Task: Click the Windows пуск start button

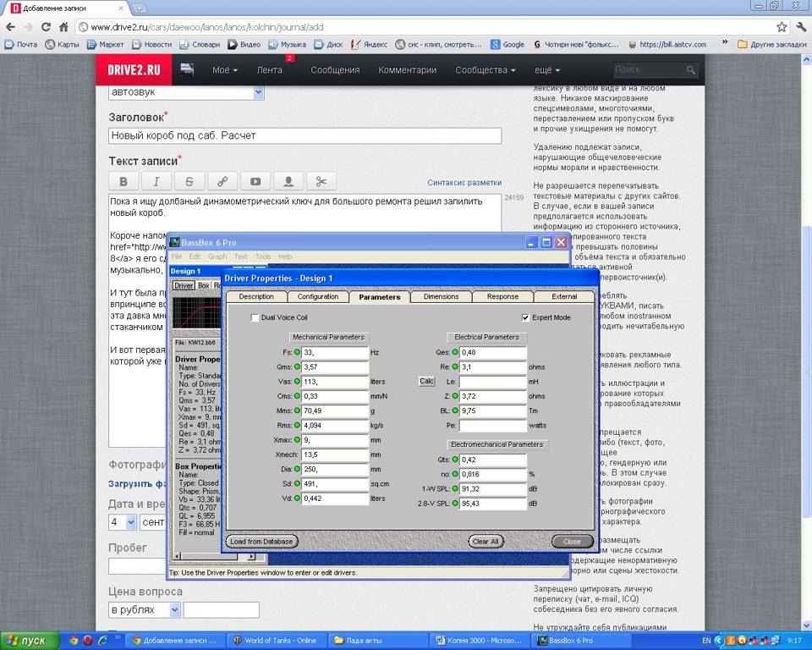Action: 29,641
